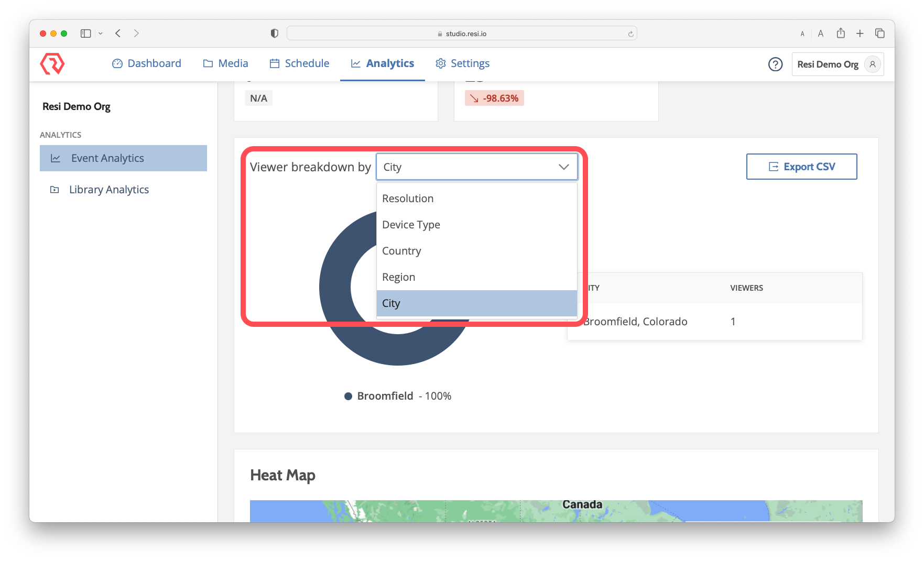The image size is (924, 561).
Task: Choose the Resolution breakdown option
Action: click(408, 198)
